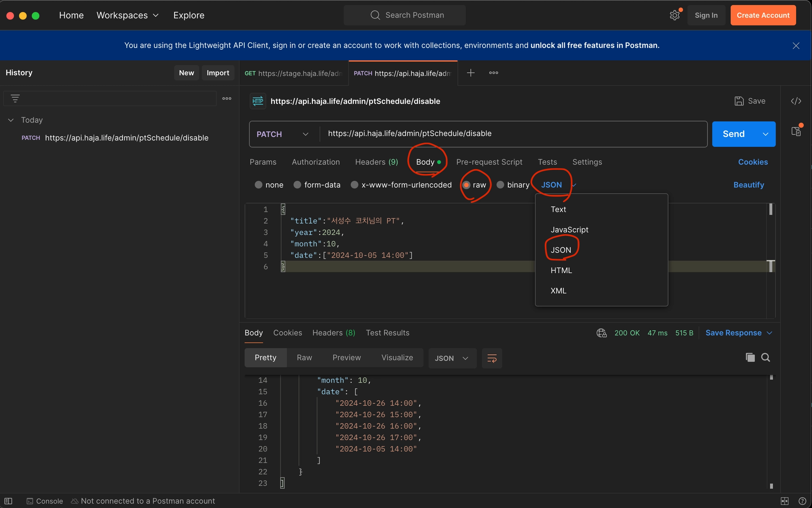Screen dimensions: 812x508
Task: Click the word wrap icon in response
Action: coord(492,358)
